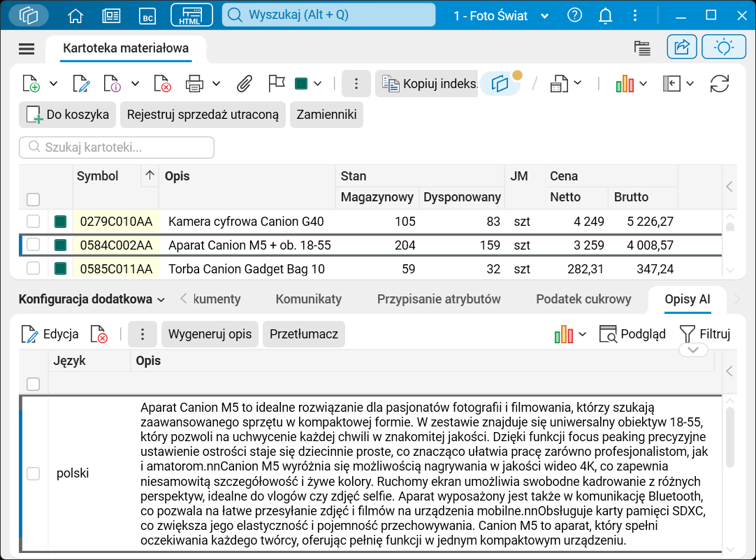The image size is (756, 560).
Task: Toggle the select-all checkbox in column header
Action: [33, 200]
